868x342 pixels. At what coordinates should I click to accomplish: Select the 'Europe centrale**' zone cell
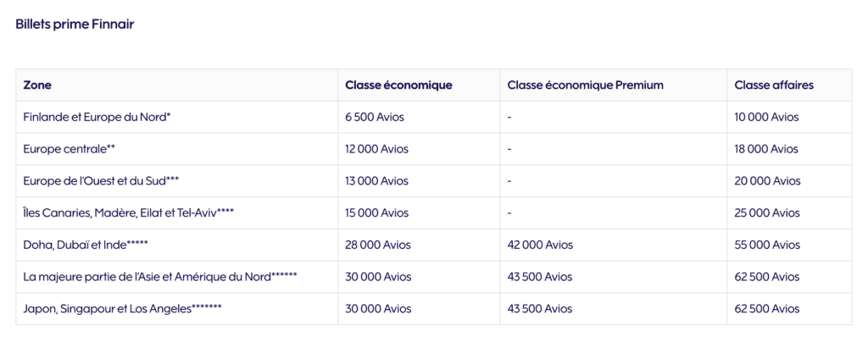(x=70, y=149)
